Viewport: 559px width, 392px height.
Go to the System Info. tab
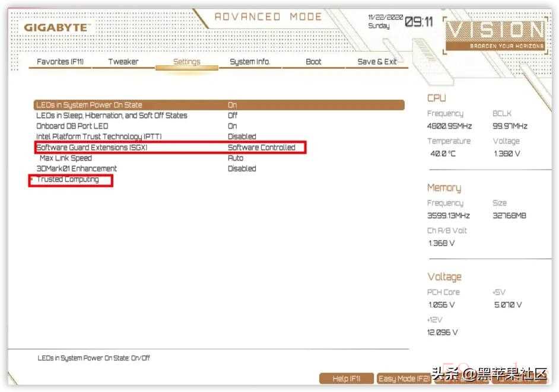pyautogui.click(x=250, y=62)
